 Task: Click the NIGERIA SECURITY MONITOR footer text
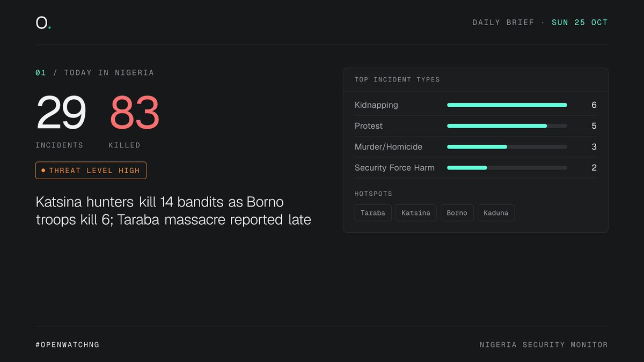pos(544,344)
